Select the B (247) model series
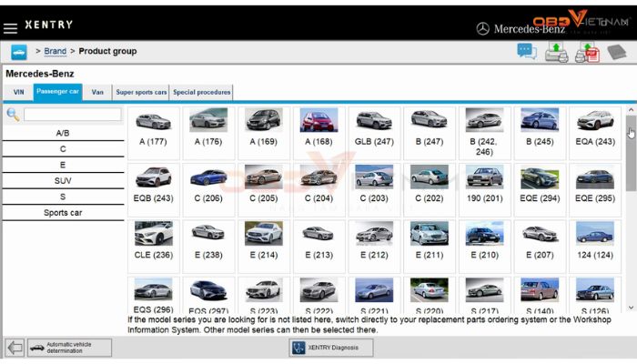The width and height of the screenshot is (637, 364). [430, 133]
